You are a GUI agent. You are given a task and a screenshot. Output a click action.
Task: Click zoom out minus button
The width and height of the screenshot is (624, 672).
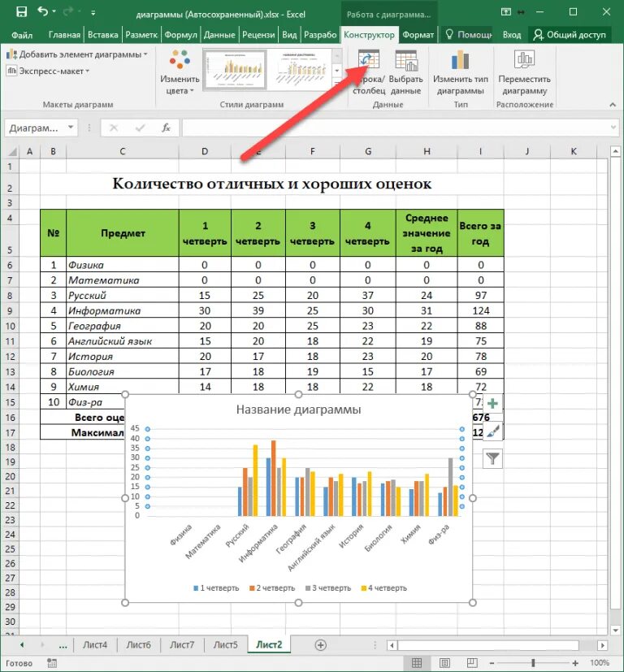(x=492, y=663)
